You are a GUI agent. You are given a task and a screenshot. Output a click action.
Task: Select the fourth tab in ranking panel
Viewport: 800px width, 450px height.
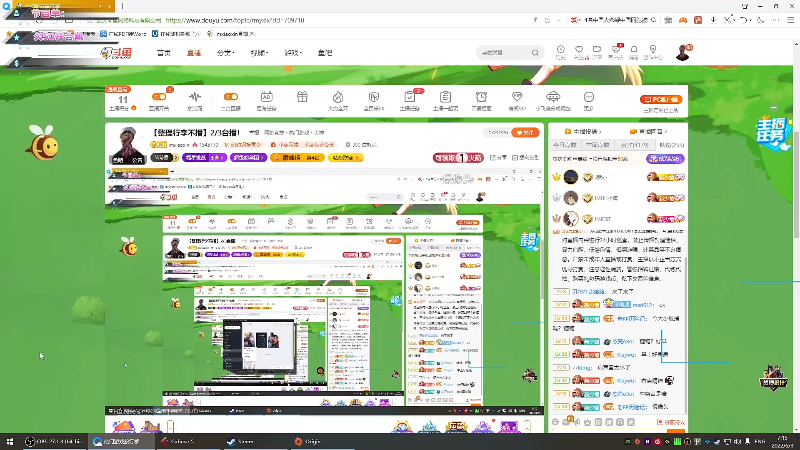click(670, 145)
